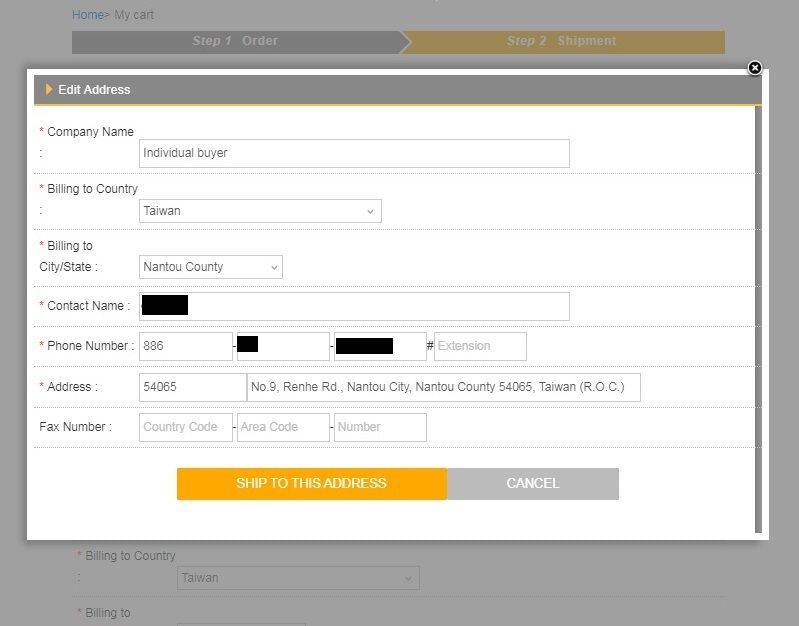Select the fax Area Code field
This screenshot has height=626, width=799.
pyautogui.click(x=283, y=427)
